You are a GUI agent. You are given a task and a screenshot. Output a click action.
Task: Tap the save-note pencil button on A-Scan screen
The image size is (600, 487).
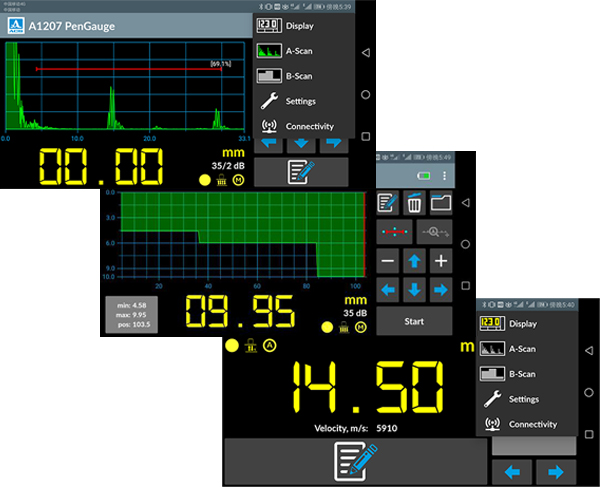click(301, 172)
